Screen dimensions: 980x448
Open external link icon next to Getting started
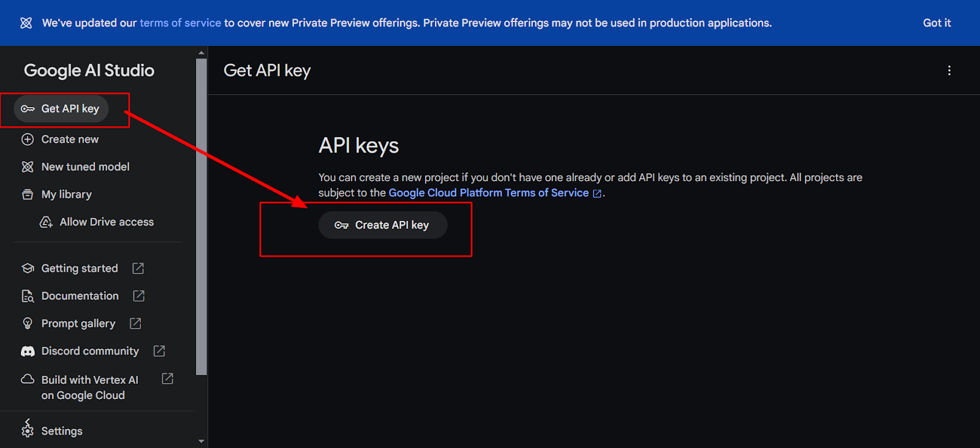138,268
